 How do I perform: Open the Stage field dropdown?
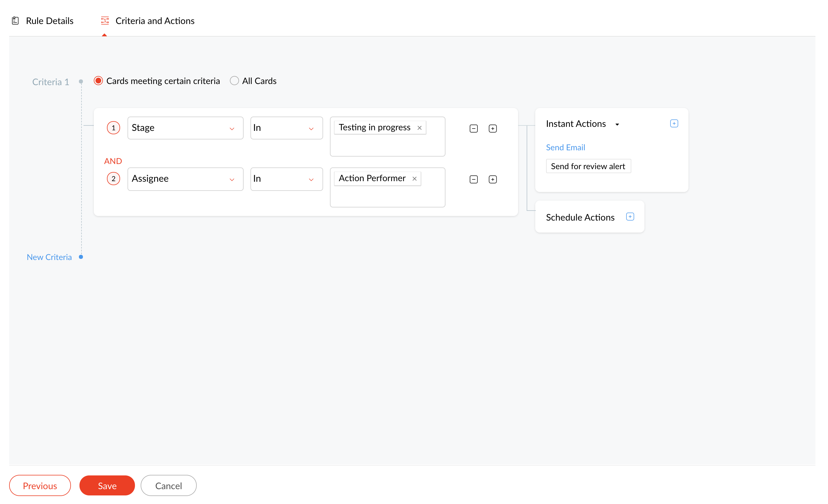(185, 128)
